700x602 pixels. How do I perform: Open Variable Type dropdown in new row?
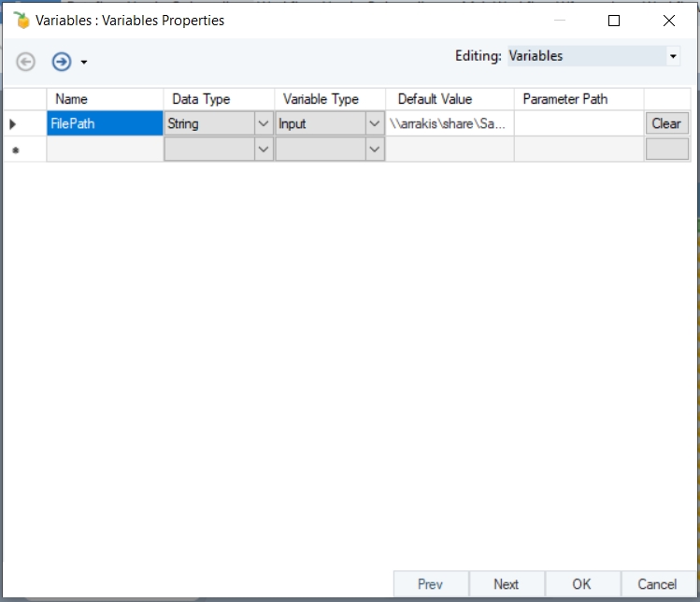pos(375,150)
